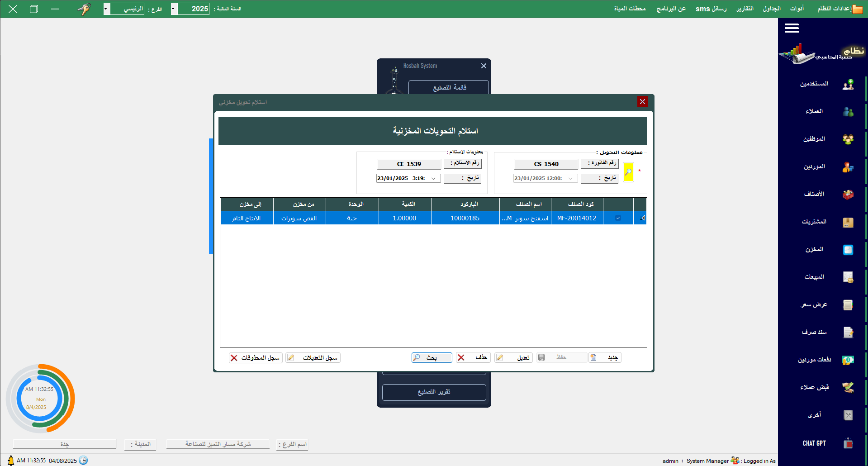
Task: Click the receipt number field CE-1539
Action: [409, 164]
